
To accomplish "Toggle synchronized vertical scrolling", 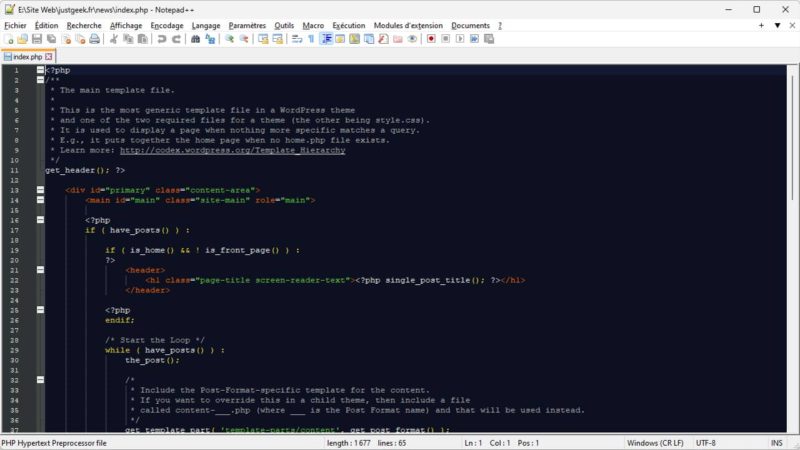I will coord(263,39).
